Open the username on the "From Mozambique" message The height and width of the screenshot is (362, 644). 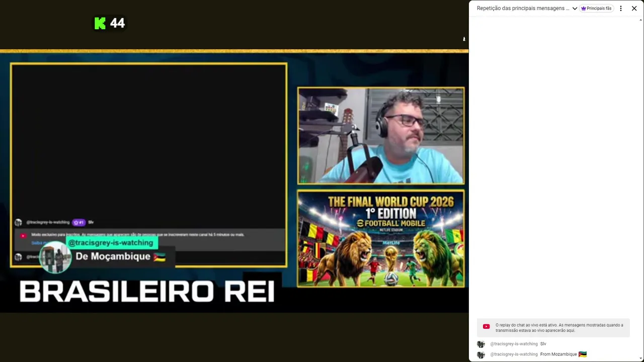[514, 354]
